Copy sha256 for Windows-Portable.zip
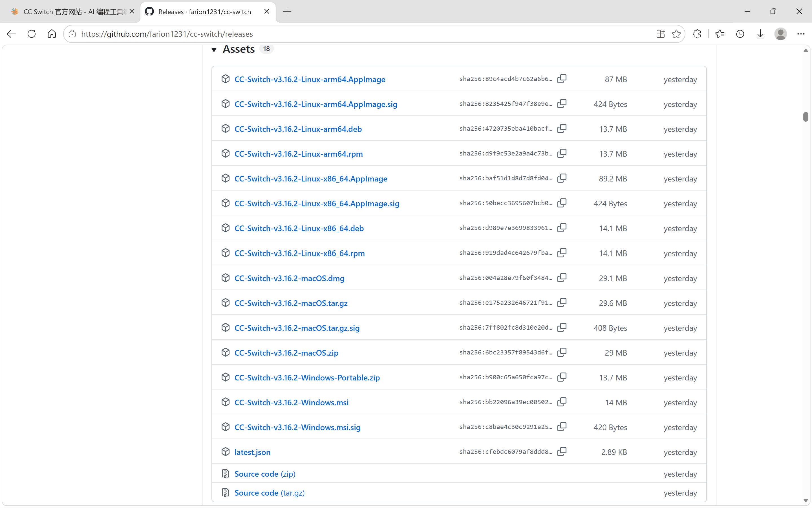The width and height of the screenshot is (812, 508). [562, 377]
